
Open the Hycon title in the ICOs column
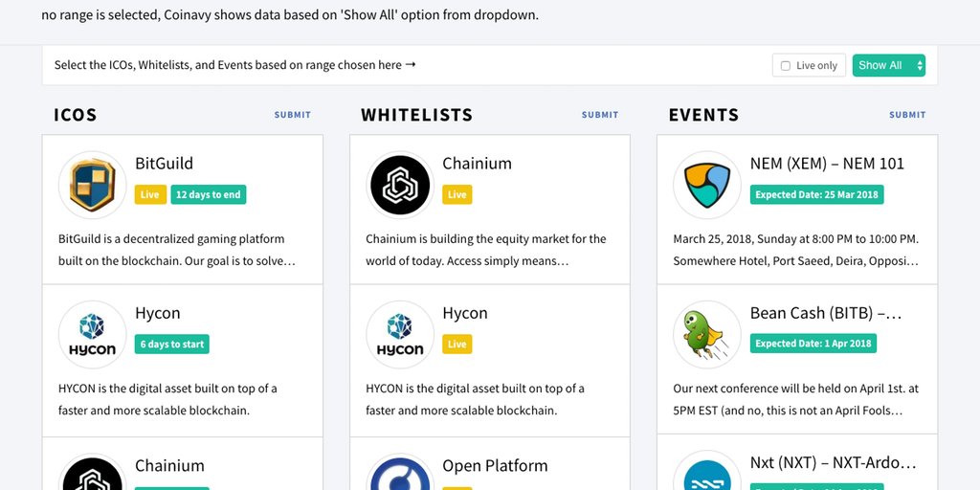tap(158, 313)
